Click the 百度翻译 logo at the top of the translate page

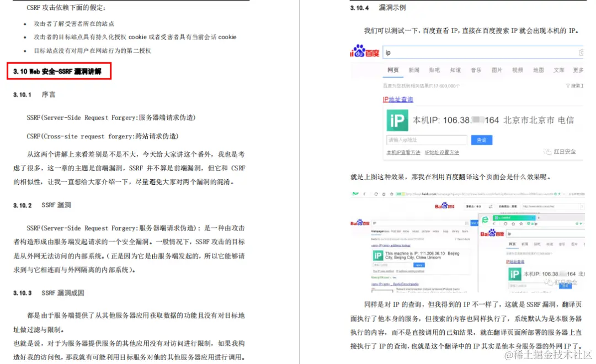coord(444,207)
